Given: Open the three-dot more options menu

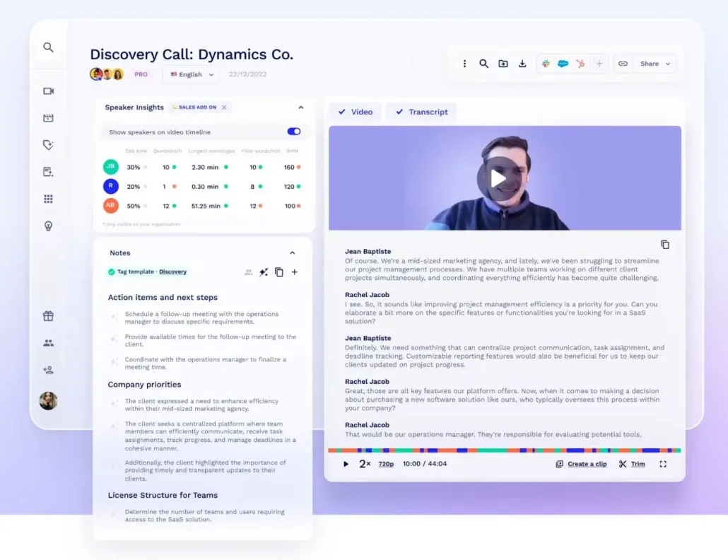Looking at the screenshot, I should pyautogui.click(x=464, y=64).
